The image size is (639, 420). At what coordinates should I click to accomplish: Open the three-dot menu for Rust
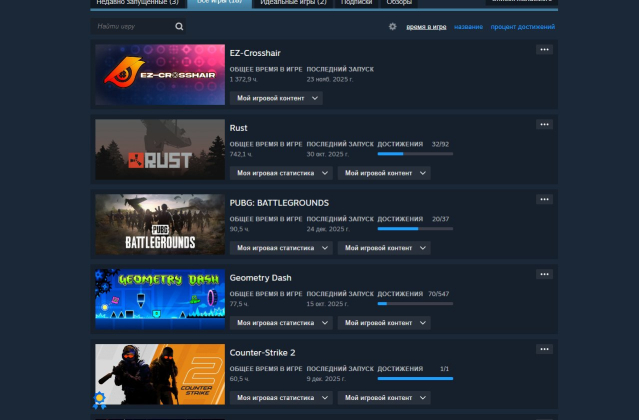tap(544, 124)
